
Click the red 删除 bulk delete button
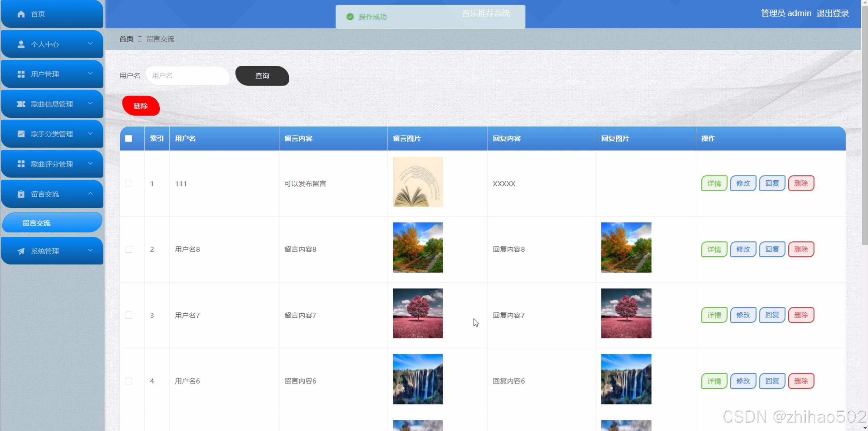140,105
